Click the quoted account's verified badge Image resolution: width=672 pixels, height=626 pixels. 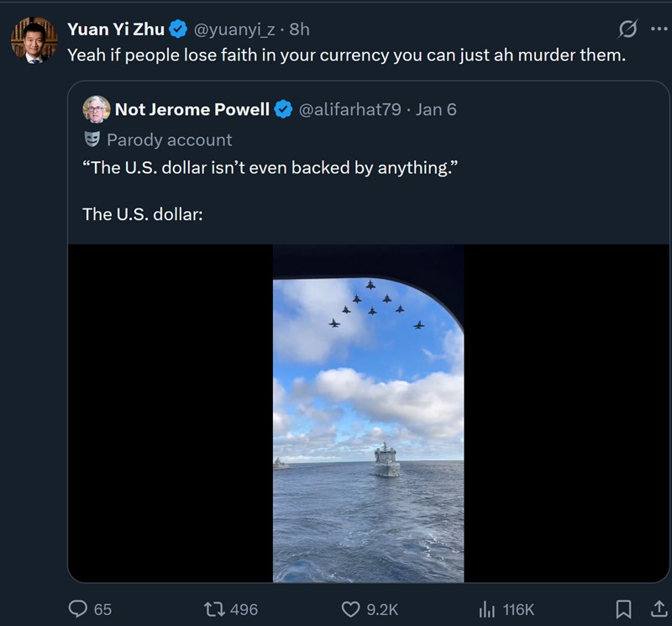[284, 109]
